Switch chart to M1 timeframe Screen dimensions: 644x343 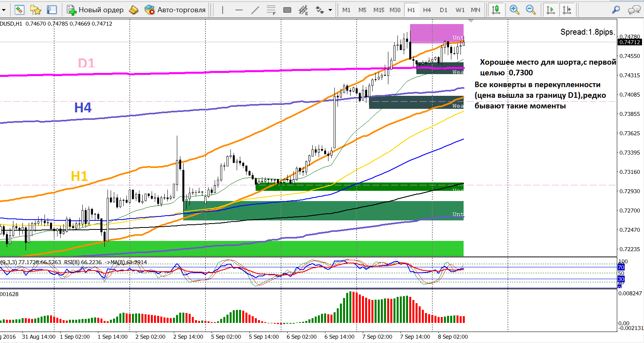tap(346, 10)
